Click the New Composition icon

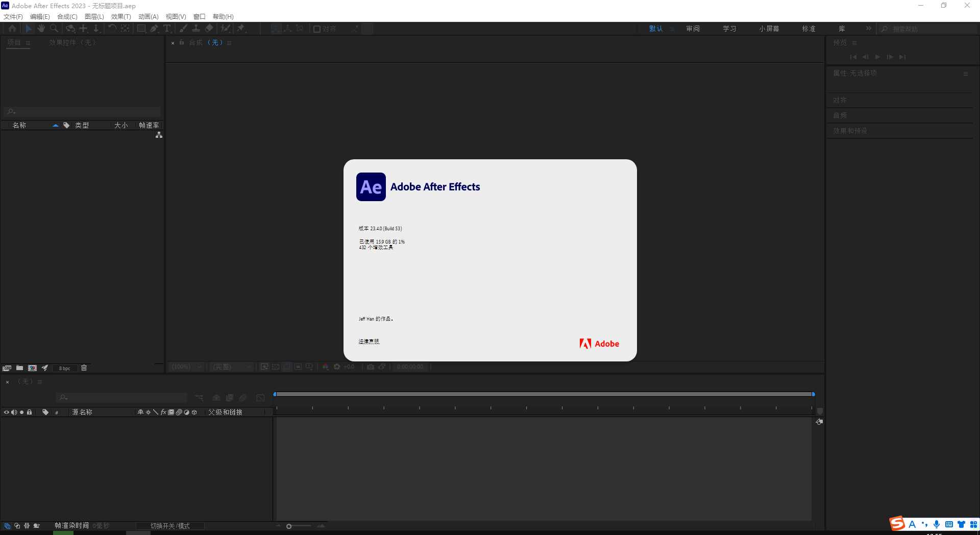32,368
